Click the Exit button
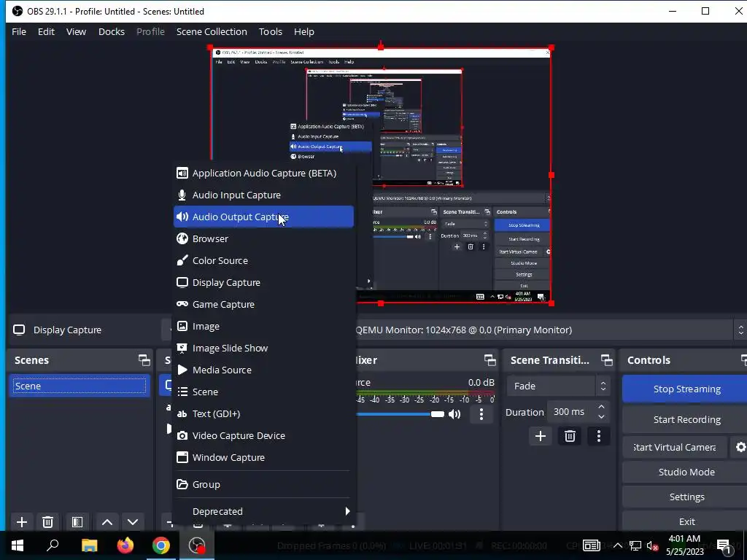Screen dimensions: 747x560 click(x=686, y=521)
